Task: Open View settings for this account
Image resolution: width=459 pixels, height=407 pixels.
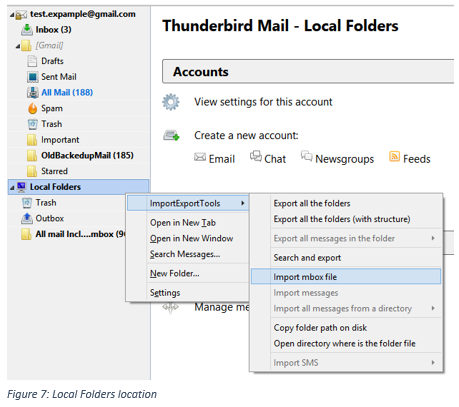Action: pyautogui.click(x=263, y=102)
